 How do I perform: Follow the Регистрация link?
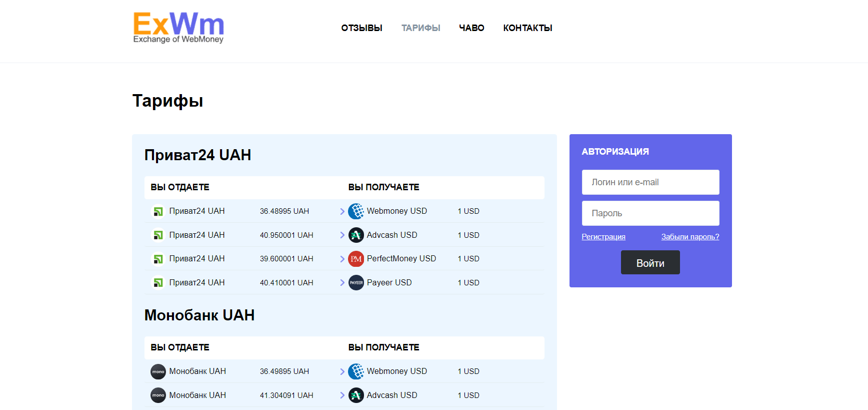tap(603, 237)
